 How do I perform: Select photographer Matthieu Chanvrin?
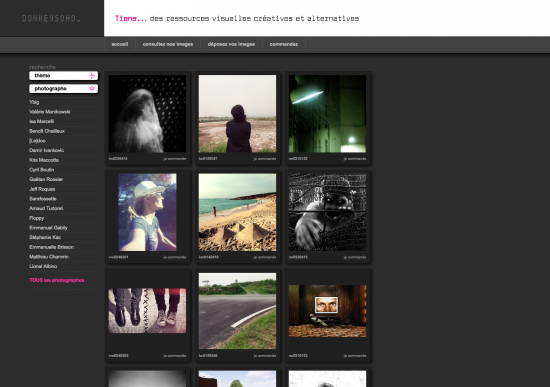(x=49, y=256)
